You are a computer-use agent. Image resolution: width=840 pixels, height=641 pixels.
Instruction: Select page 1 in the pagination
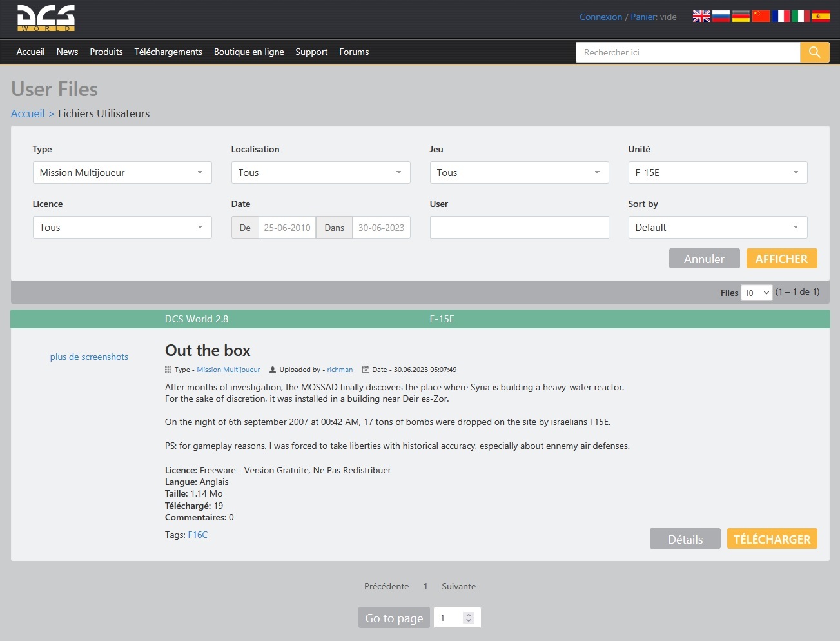pos(425,587)
